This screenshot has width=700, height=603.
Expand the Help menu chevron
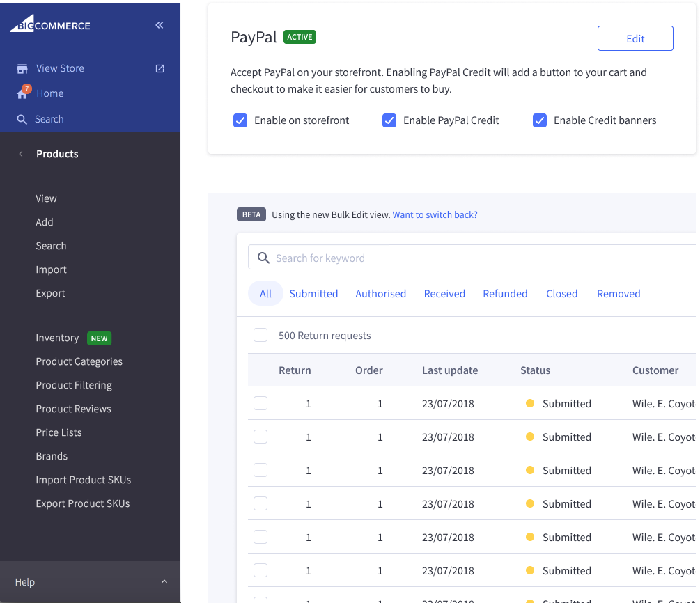(164, 581)
